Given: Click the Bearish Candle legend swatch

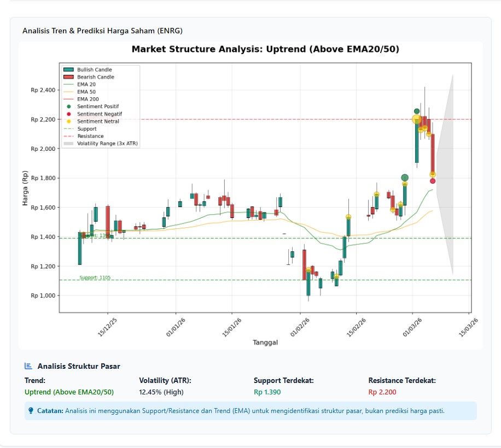Looking at the screenshot, I should [x=68, y=77].
